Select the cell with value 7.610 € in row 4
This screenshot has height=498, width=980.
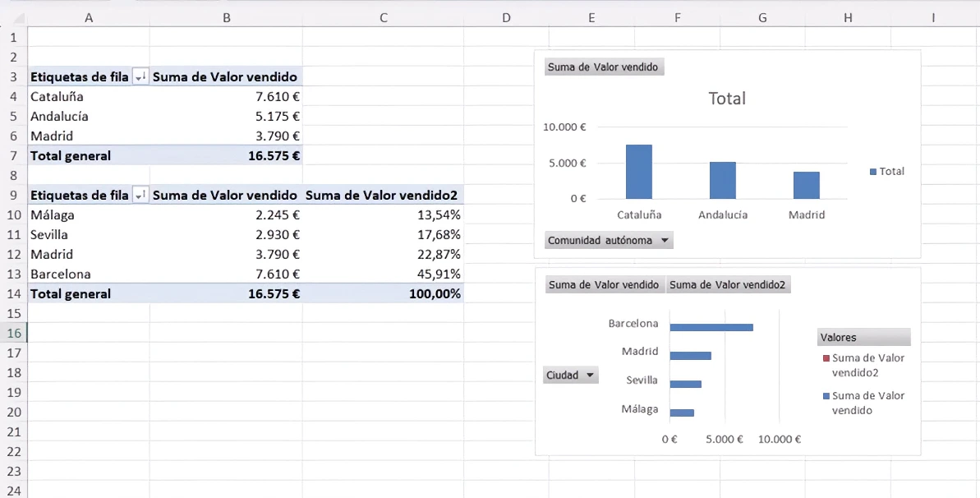226,96
